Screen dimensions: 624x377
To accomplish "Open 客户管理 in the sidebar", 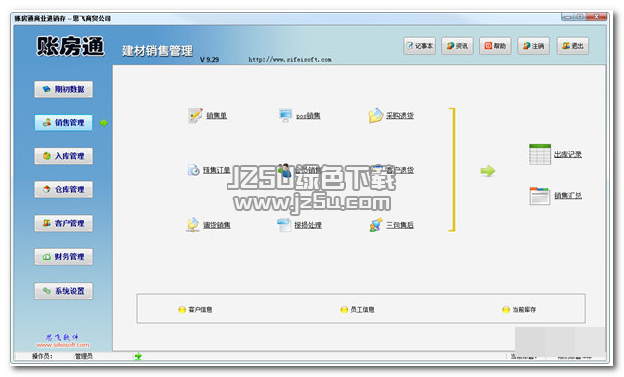I will [64, 223].
